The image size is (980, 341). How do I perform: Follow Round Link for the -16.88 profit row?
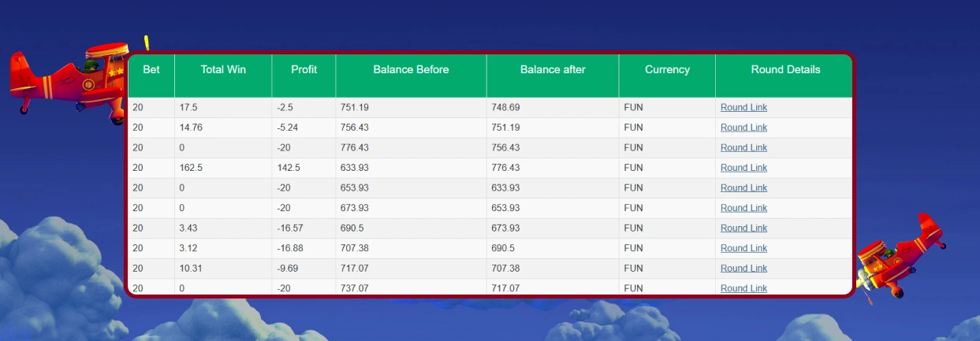(x=743, y=248)
